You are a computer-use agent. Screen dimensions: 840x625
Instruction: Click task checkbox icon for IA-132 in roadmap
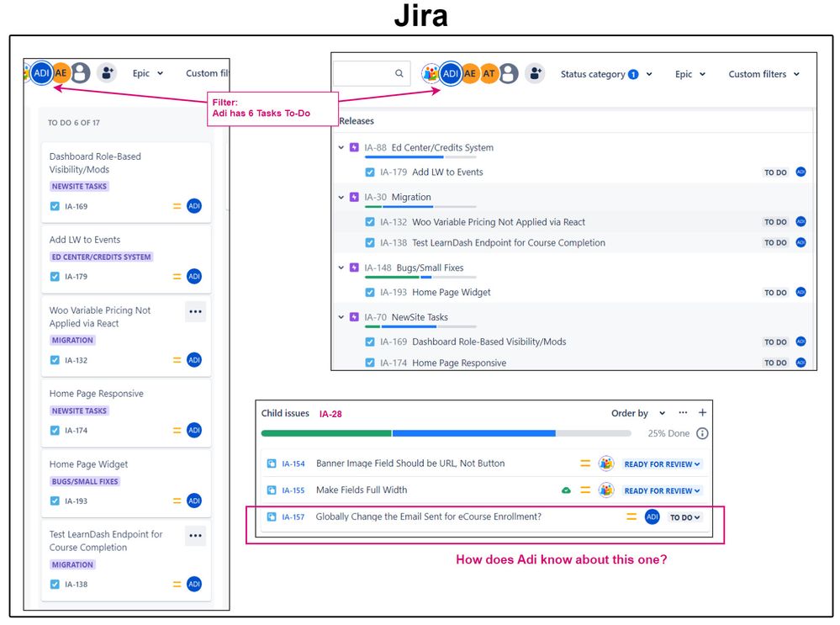pyautogui.click(x=370, y=222)
